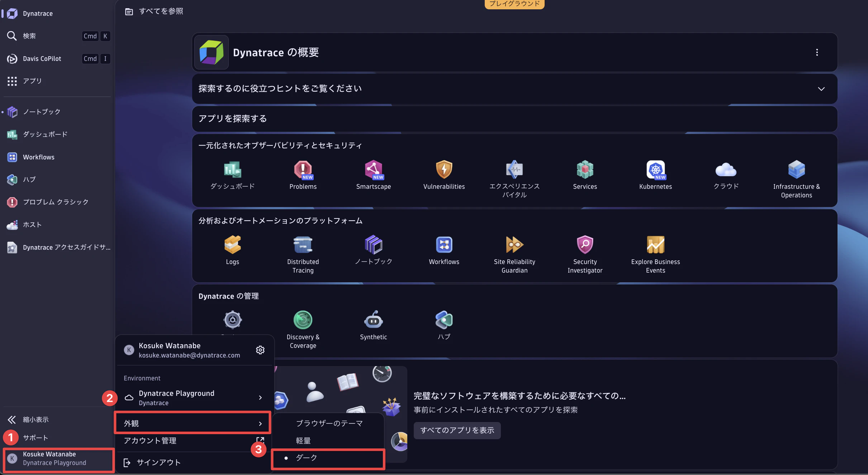Open ホスト hosts in the sidebar
The image size is (868, 475).
(57, 225)
